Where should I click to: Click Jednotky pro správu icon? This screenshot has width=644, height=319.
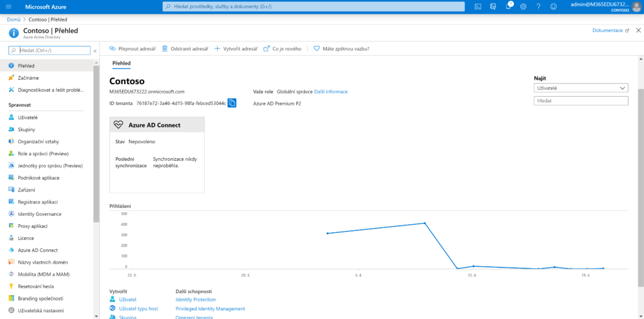11,166
